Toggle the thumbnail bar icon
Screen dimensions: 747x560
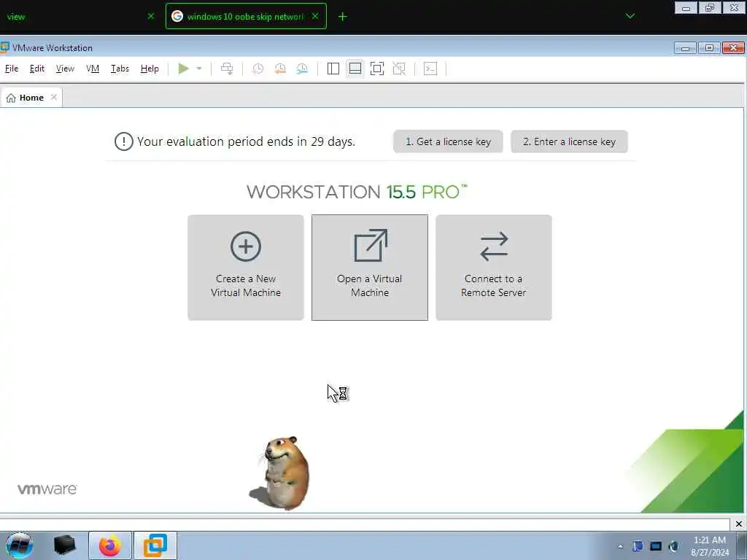tap(355, 69)
